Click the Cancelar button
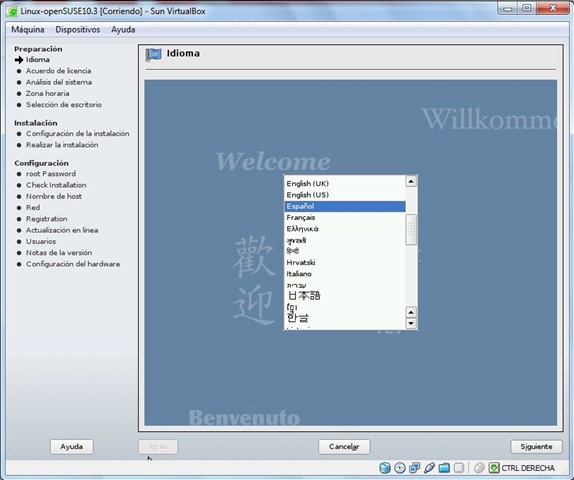This screenshot has width=574, height=480. [x=344, y=447]
